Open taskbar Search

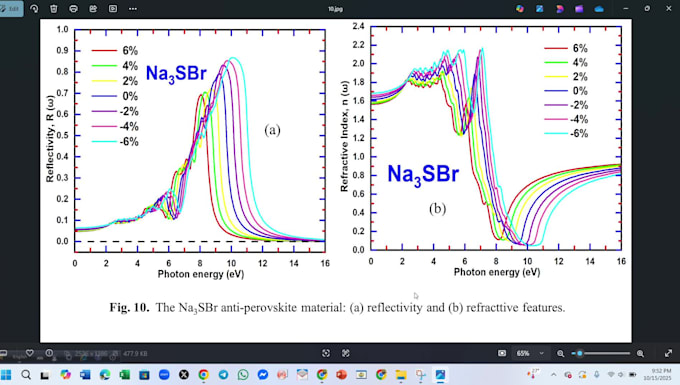point(26,375)
